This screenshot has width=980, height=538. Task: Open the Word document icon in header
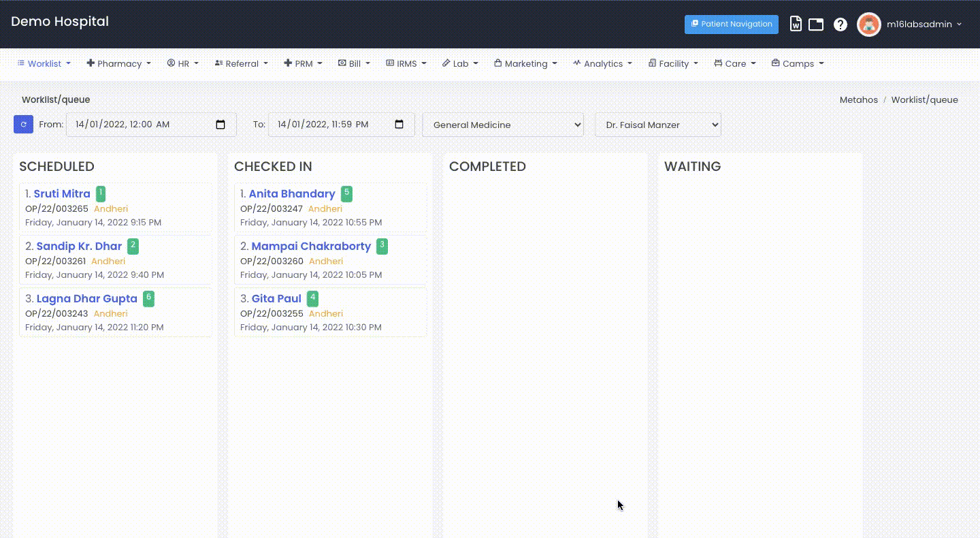(x=796, y=24)
